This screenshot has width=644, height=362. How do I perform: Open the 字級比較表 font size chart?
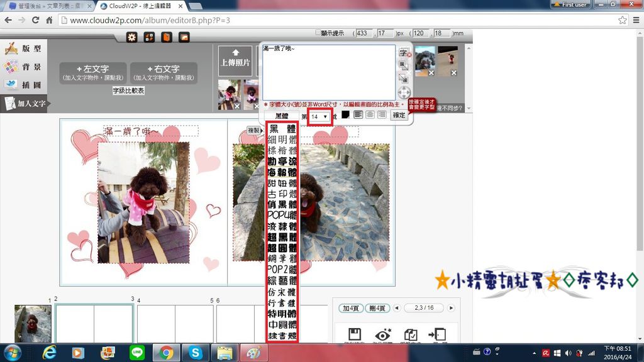128,90
